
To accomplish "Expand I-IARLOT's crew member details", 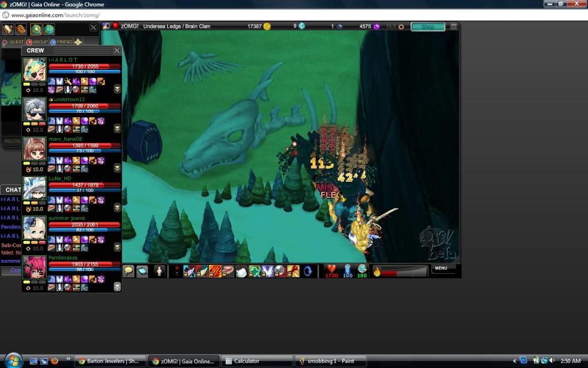I will tap(117, 89).
